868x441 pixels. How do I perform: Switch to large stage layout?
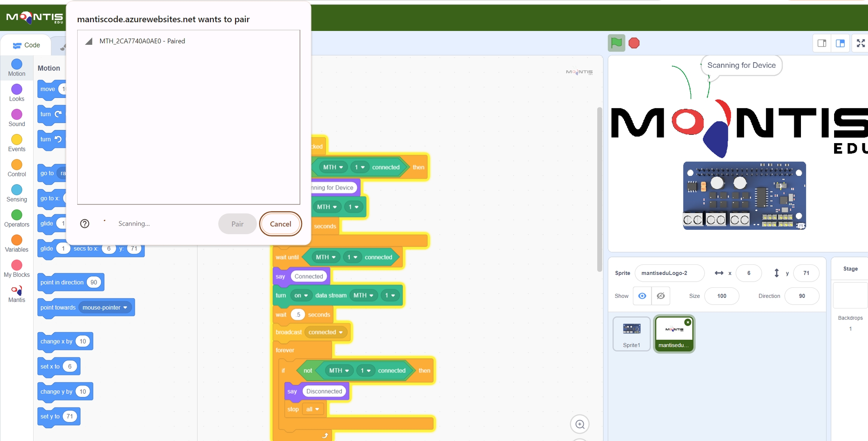point(840,43)
